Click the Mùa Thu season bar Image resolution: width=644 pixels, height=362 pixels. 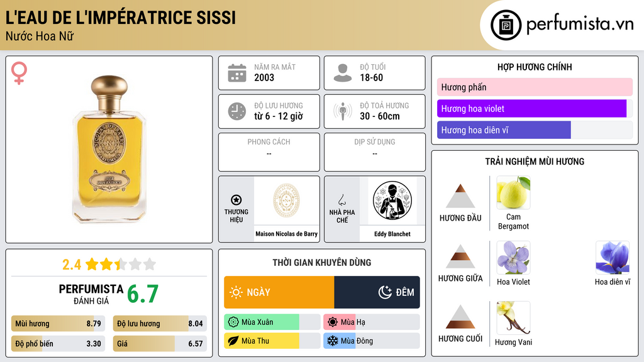pyautogui.click(x=272, y=341)
